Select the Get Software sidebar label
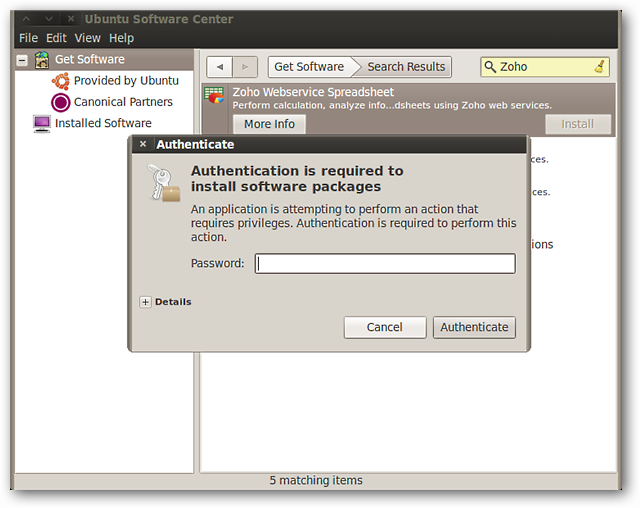The width and height of the screenshot is (640, 508). [90, 60]
